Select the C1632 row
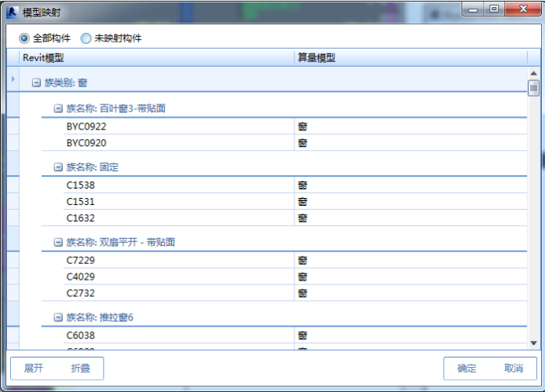 pos(295,218)
